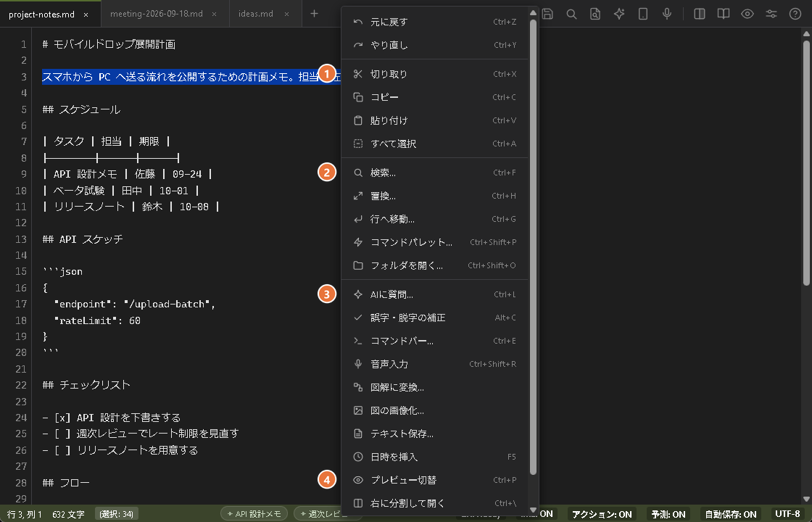Toggle the split-view panel icon in toolbar
812x522 pixels.
tap(699, 14)
